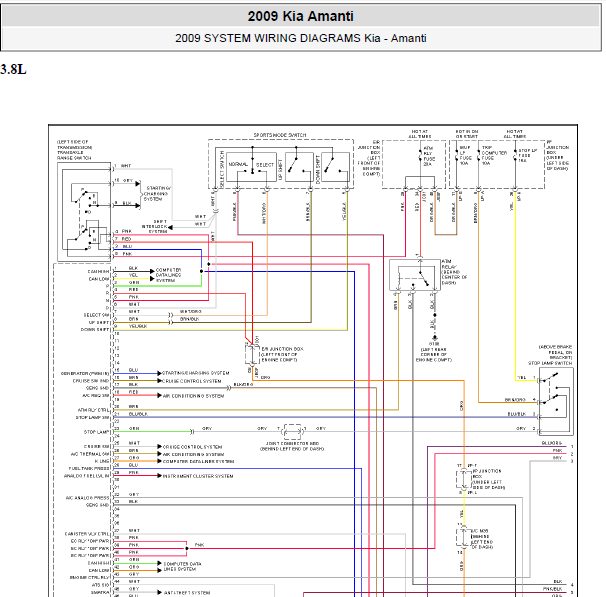Click the 'SMARTRA' pin label
Viewport: 606px width, 597px height.
coord(100,592)
